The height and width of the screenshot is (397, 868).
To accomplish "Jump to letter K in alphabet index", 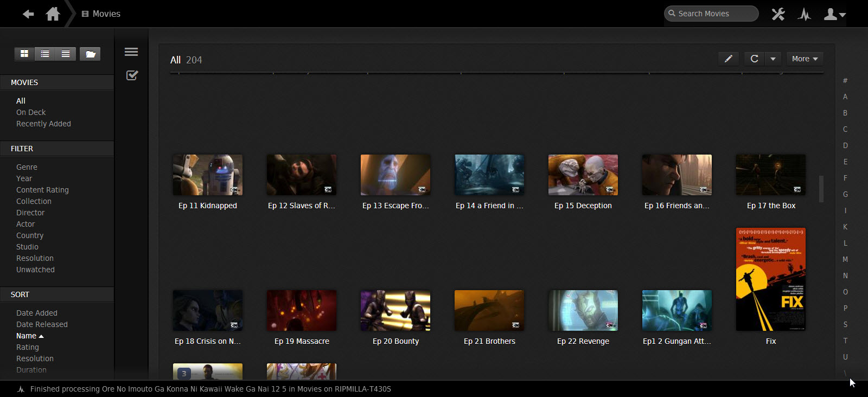I will click(845, 227).
